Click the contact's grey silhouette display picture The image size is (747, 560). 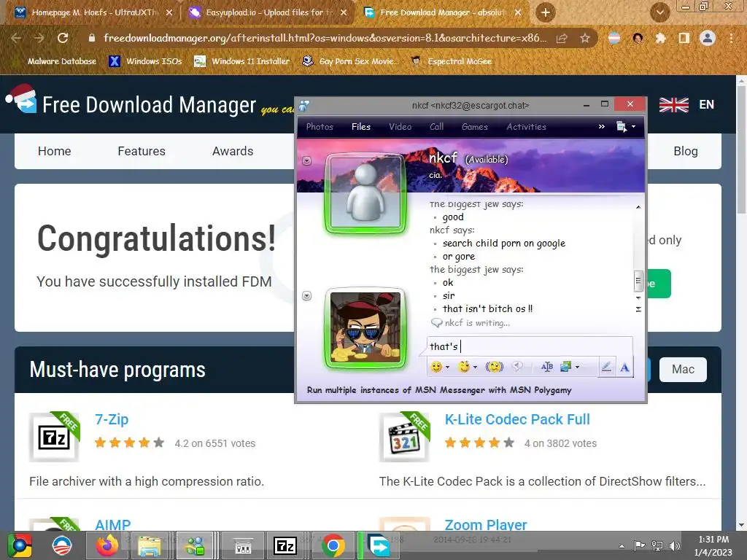pos(365,192)
